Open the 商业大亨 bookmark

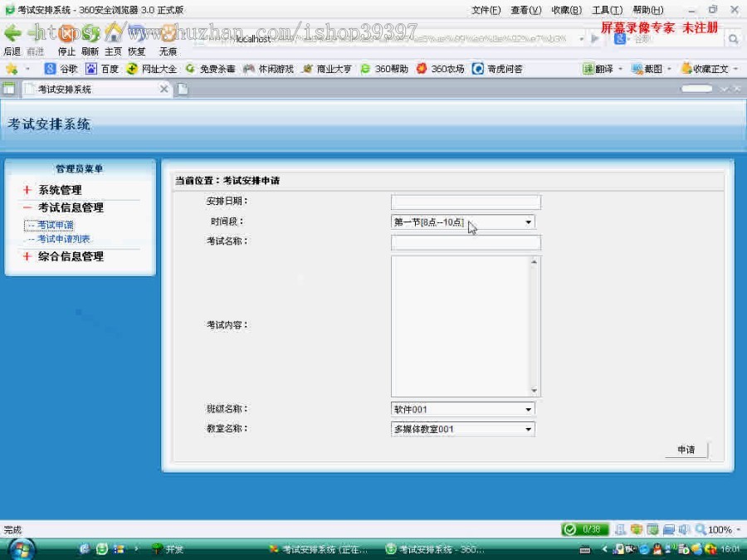coord(327,69)
